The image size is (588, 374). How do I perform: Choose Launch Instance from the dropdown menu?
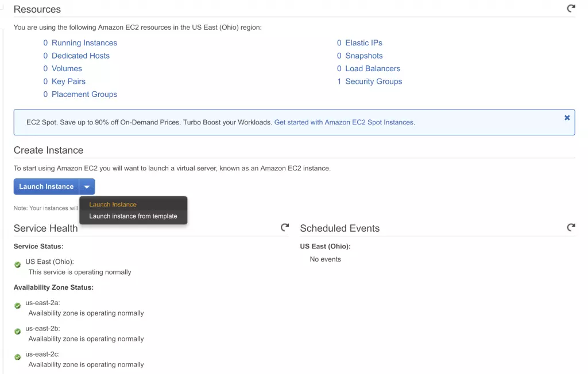[113, 204]
